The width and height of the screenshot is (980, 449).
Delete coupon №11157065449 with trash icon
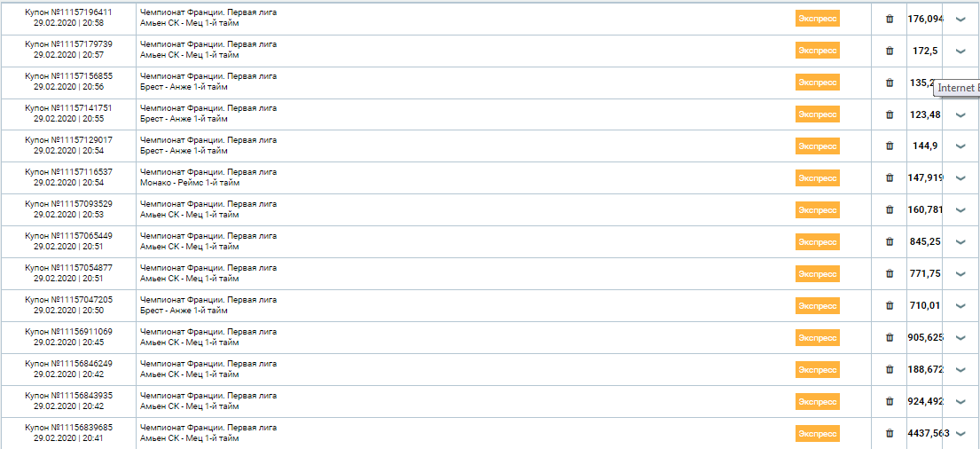click(890, 242)
